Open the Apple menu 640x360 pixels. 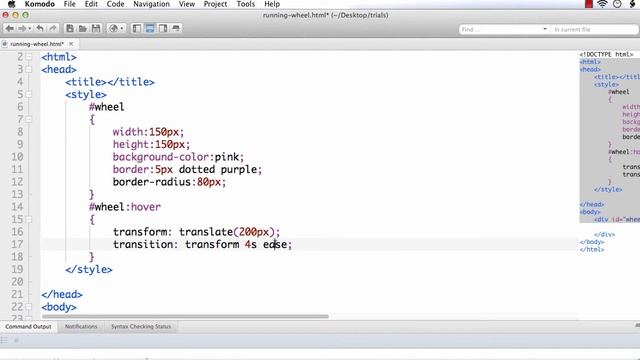click(x=11, y=4)
